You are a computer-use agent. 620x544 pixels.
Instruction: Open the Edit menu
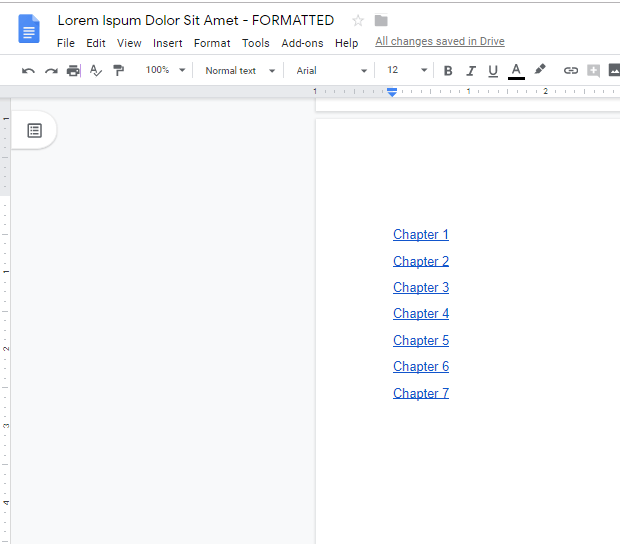pos(96,43)
